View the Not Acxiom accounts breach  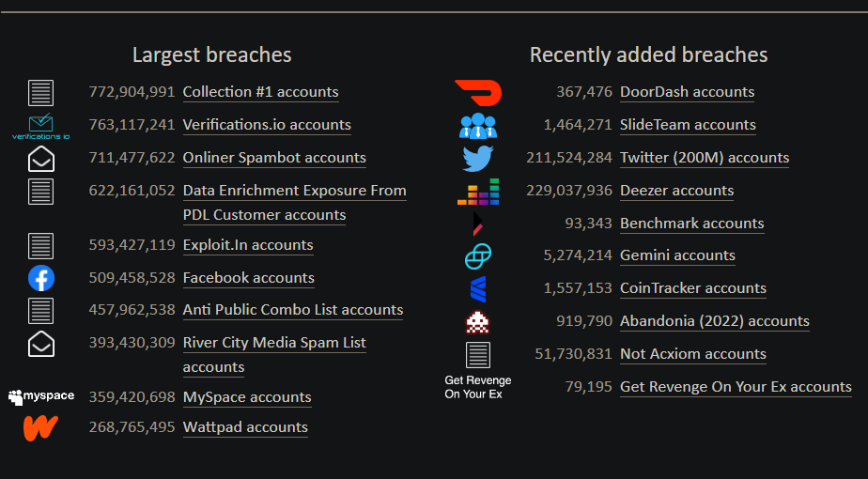[692, 354]
